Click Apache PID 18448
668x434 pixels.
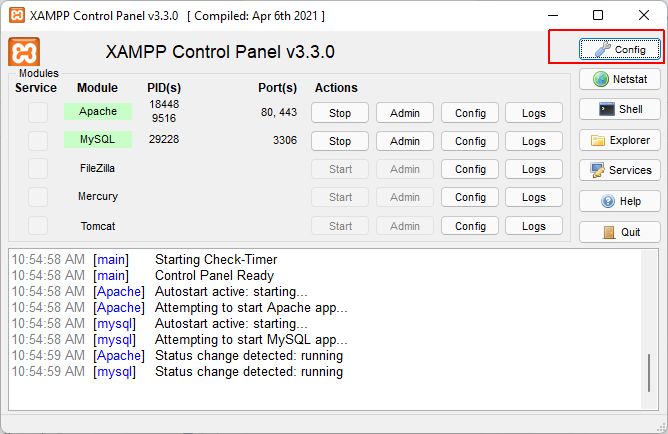coord(164,104)
